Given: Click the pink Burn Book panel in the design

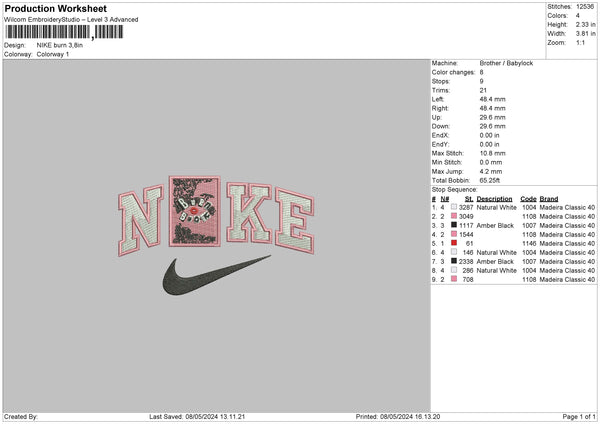Looking at the screenshot, I should (x=195, y=211).
